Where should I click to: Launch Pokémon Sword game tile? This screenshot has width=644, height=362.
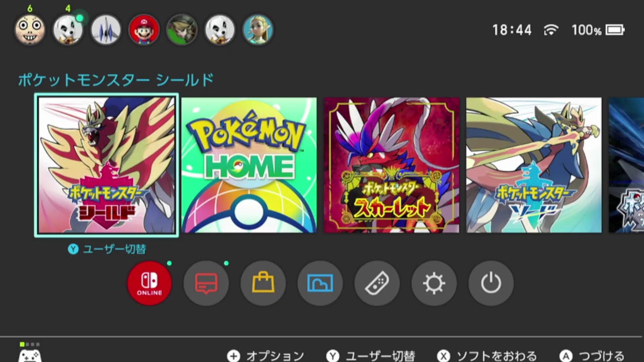tap(534, 165)
